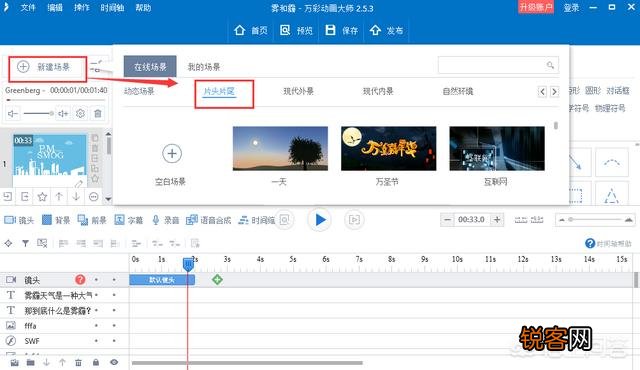Add camera with green plus marker
Image resolution: width=640 pixels, height=370 pixels.
click(218, 279)
